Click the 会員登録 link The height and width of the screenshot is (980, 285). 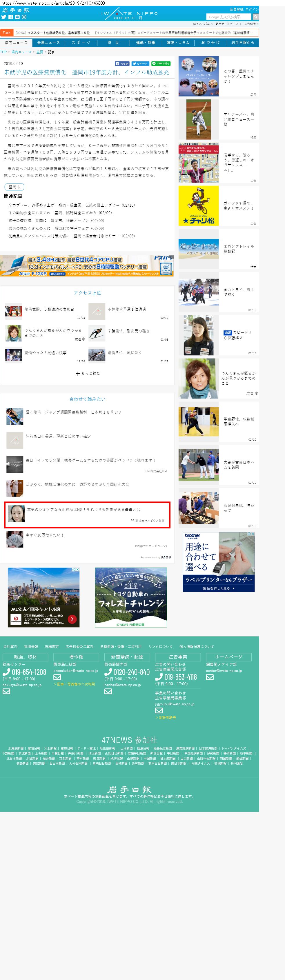(x=236, y=9)
